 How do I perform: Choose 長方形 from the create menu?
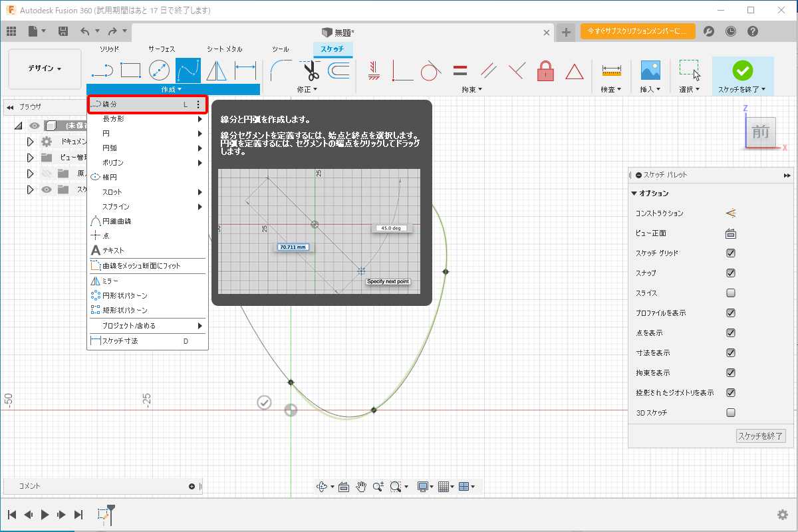pyautogui.click(x=148, y=119)
